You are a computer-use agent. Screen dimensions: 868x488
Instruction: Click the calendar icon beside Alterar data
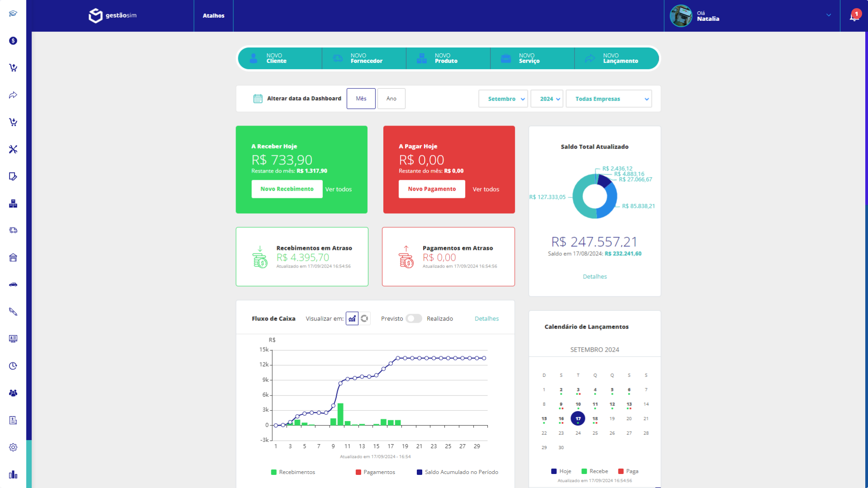point(258,99)
